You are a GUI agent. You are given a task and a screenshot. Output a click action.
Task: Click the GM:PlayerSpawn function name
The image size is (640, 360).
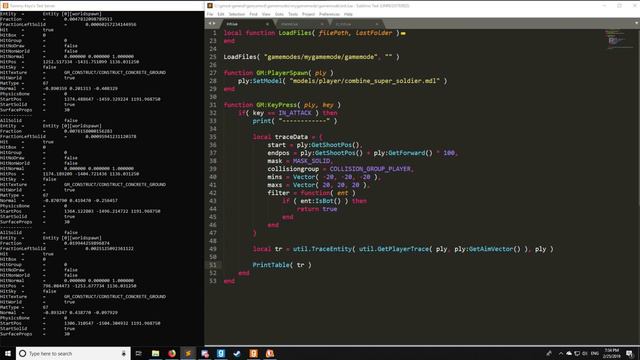[x=282, y=73]
